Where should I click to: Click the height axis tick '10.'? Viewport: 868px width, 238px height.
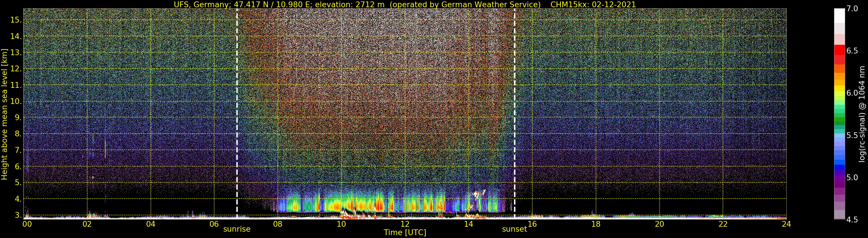tap(16, 101)
